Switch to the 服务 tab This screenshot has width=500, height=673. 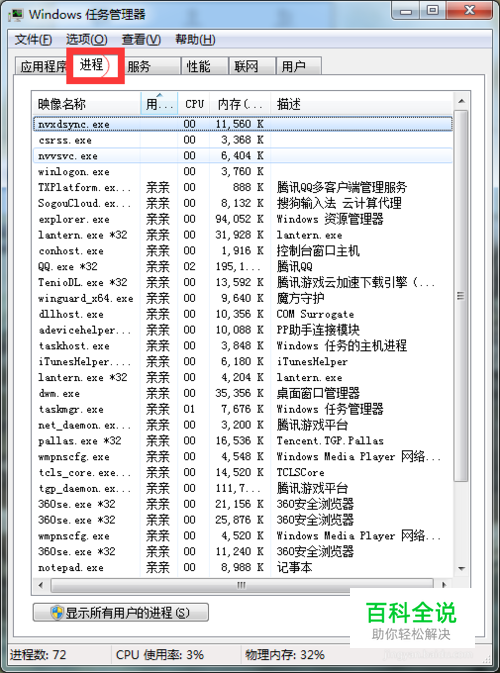point(150,67)
